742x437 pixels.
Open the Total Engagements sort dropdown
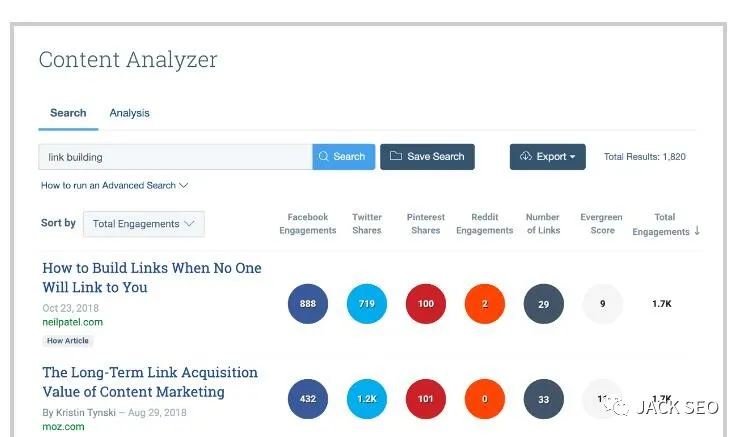143,224
